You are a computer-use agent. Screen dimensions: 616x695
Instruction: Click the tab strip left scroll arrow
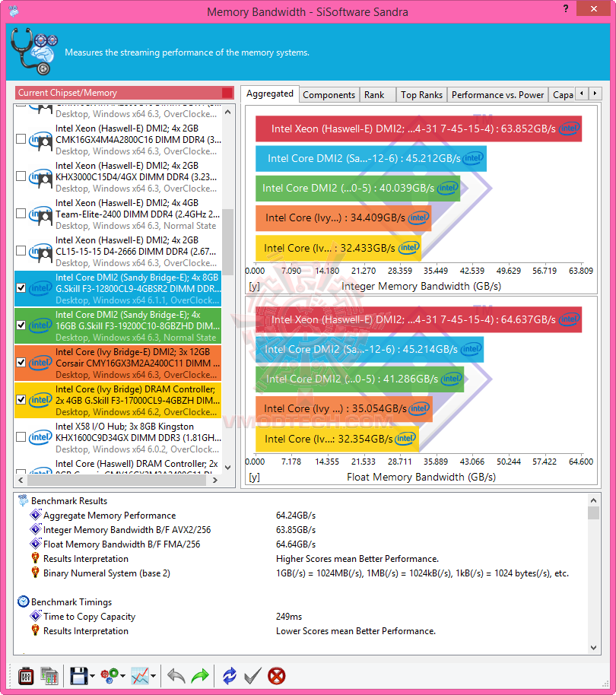(x=582, y=93)
